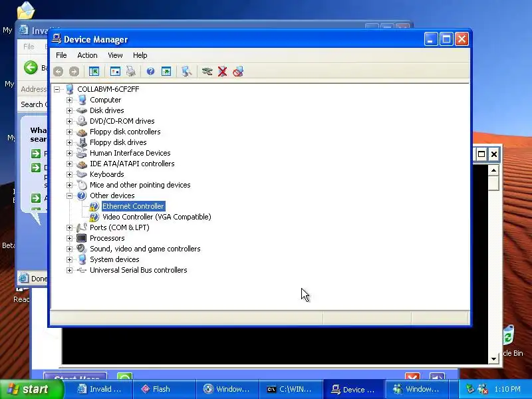532x399 pixels.
Task: Click the USB controllers icon
Action: point(82,270)
